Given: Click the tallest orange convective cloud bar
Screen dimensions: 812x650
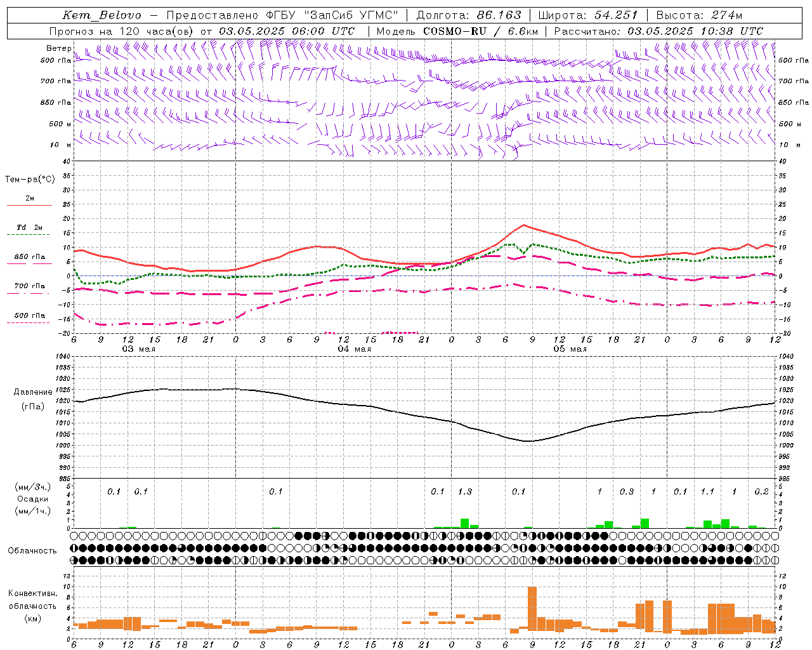Looking at the screenshot, I should coord(532,609).
